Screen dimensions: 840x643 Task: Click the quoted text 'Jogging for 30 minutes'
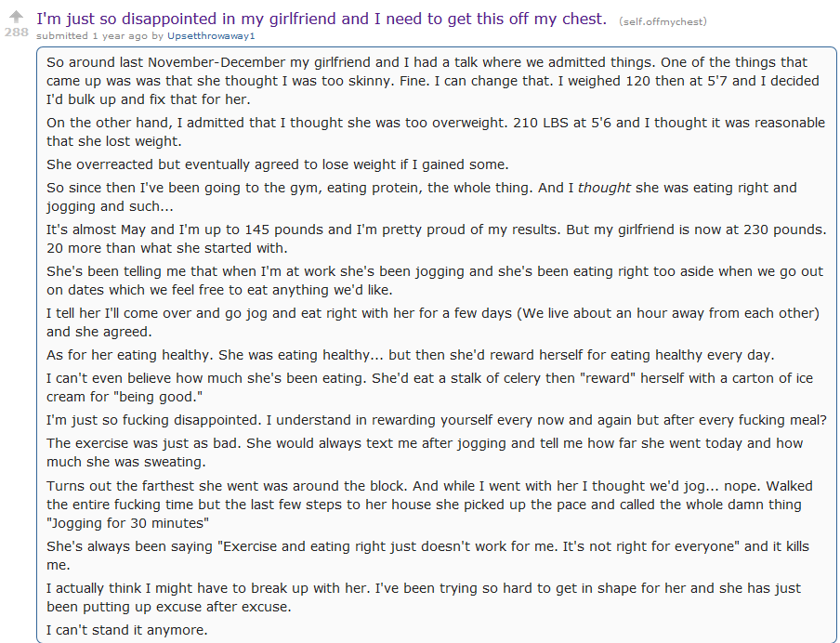[127, 523]
